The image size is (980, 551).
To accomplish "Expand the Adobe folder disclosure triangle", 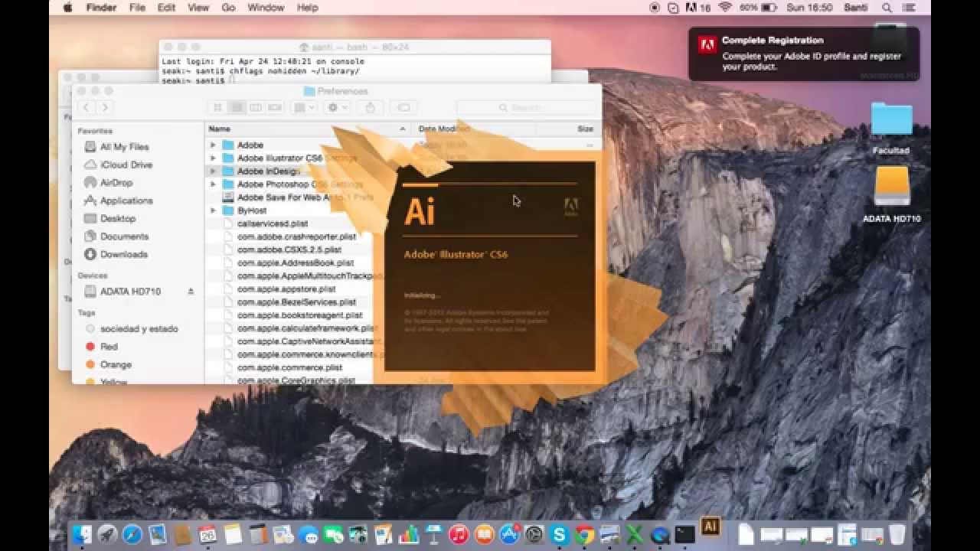I will point(214,145).
